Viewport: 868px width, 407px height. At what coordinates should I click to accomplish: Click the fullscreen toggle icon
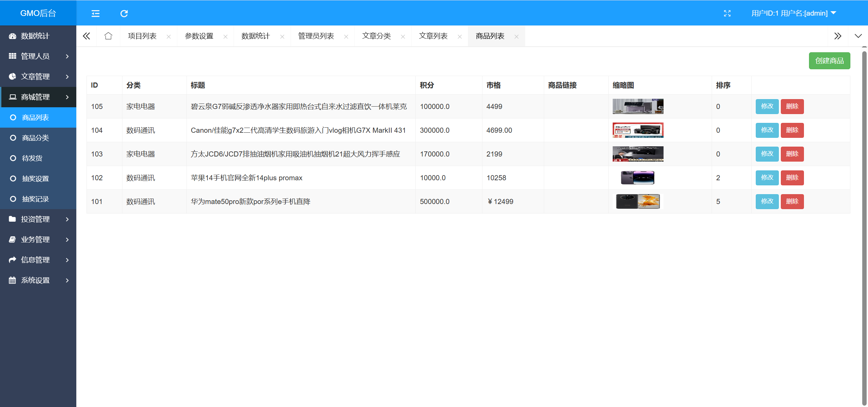(727, 13)
